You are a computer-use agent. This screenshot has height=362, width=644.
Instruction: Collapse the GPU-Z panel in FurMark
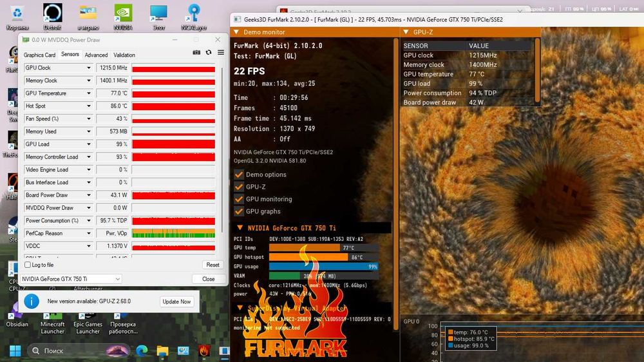click(x=406, y=32)
